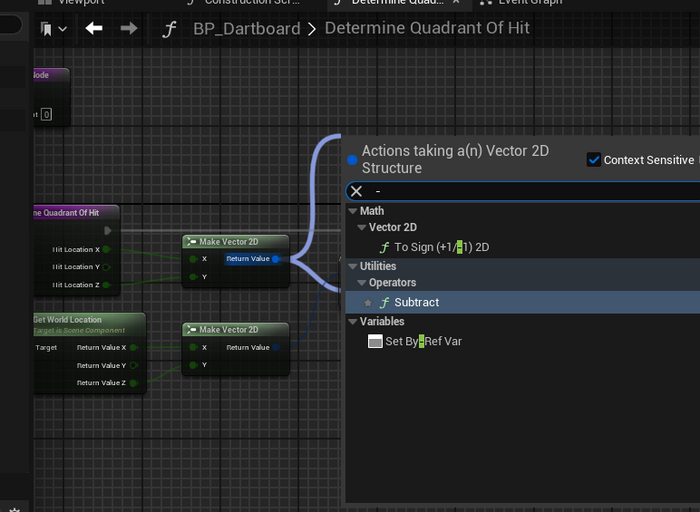Click inside the action search field
This screenshot has width=700, height=512.
pyautogui.click(x=520, y=191)
